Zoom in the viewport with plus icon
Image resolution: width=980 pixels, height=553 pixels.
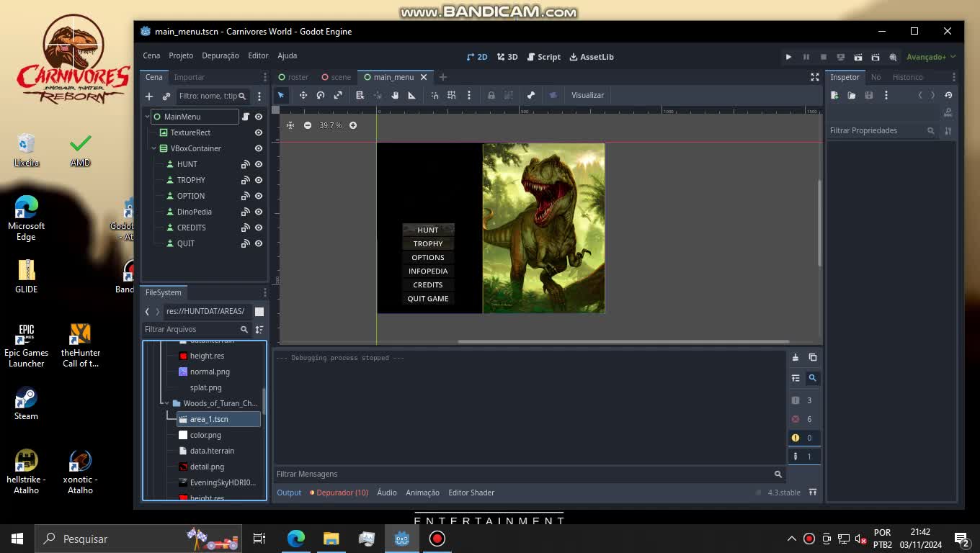click(353, 125)
